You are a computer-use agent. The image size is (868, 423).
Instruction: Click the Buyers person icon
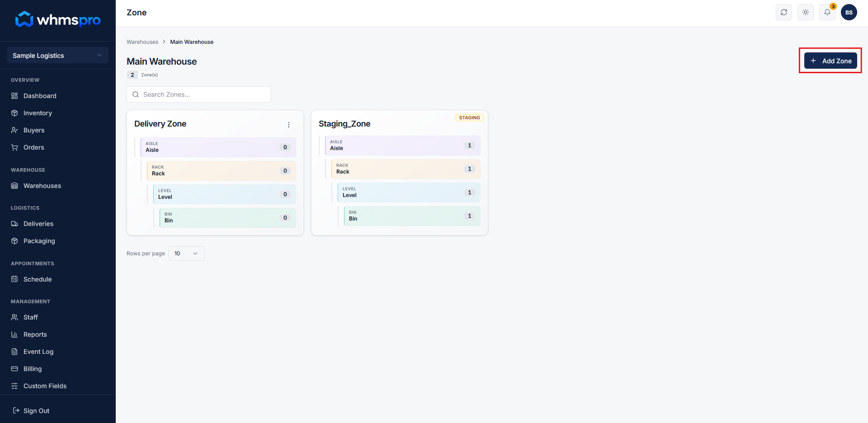(14, 130)
